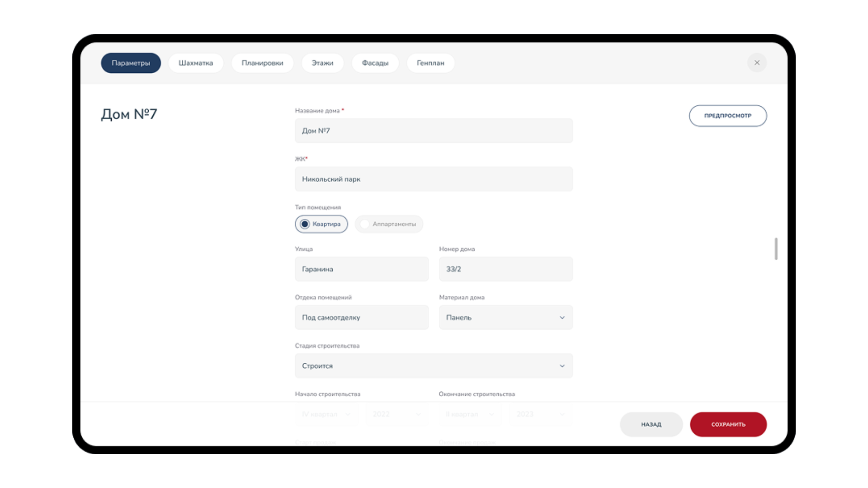Open the Стадия строительства dropdown
868x488 pixels.
click(434, 366)
